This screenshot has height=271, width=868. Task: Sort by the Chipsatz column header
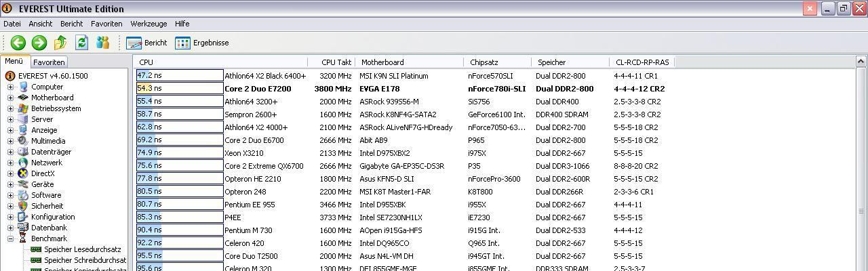pyautogui.click(x=498, y=62)
